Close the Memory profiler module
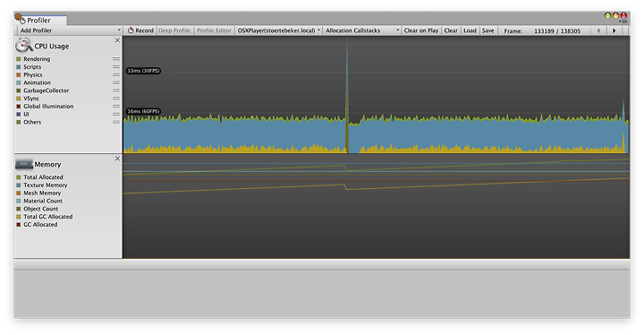Image resolution: width=644 pixels, height=335 pixels. (117, 159)
